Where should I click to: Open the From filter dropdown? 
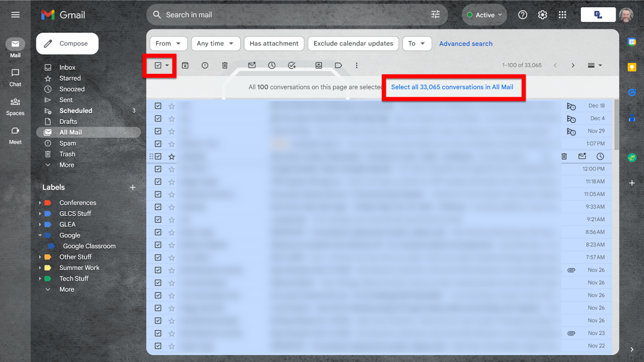point(169,43)
